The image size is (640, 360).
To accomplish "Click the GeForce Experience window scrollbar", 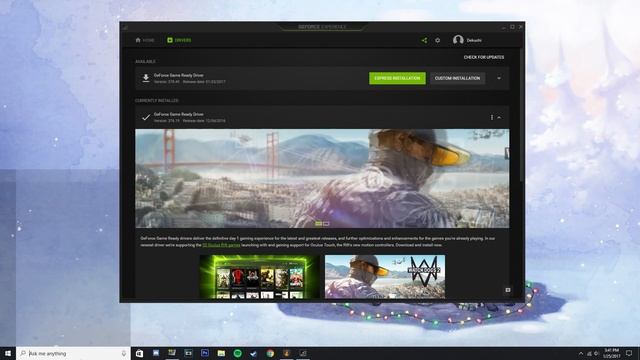I will 521,115.
